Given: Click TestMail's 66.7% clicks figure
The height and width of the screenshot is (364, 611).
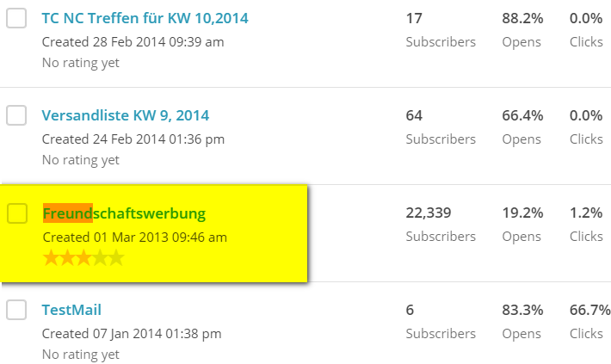Looking at the screenshot, I should click(589, 310).
